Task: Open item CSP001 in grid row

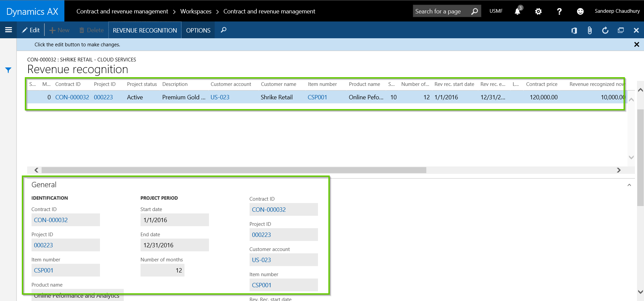Action: click(317, 97)
